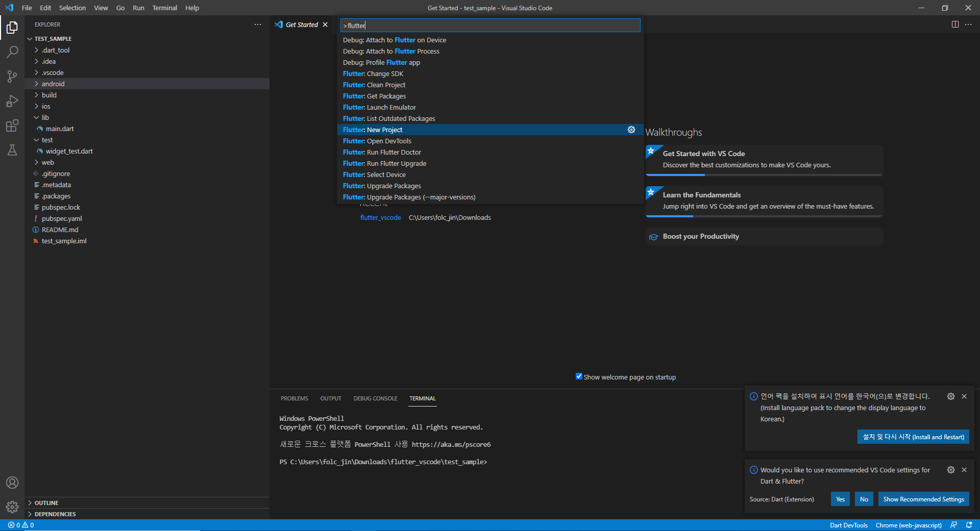Select Flutter: New Project command

[491, 130]
